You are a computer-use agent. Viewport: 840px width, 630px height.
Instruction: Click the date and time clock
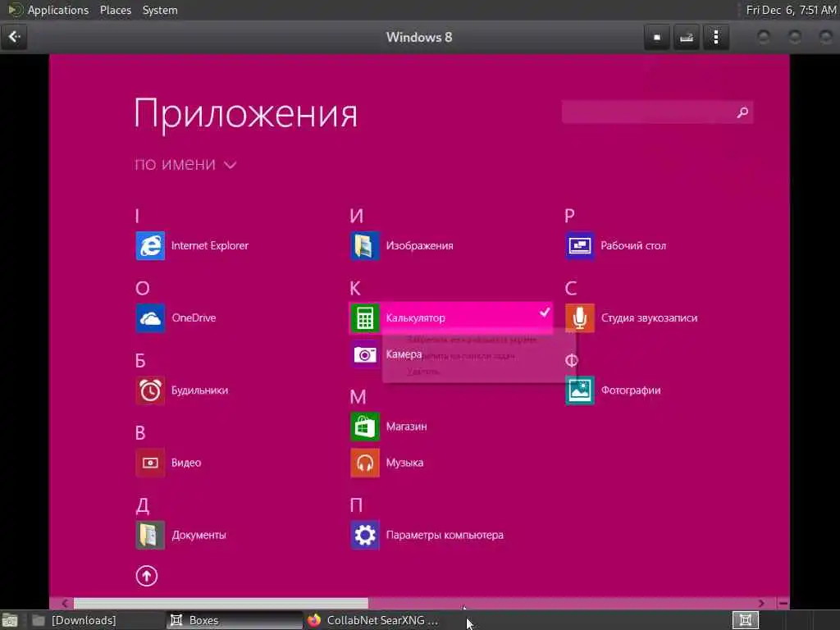[791, 10]
